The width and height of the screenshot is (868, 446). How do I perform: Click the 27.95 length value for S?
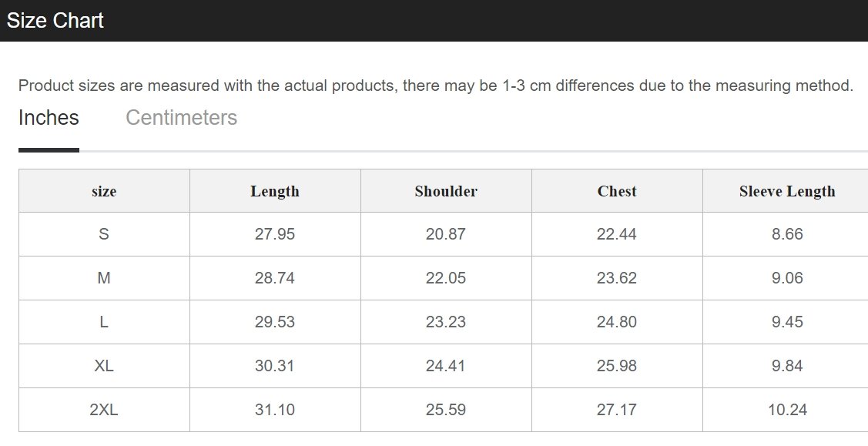coord(274,234)
